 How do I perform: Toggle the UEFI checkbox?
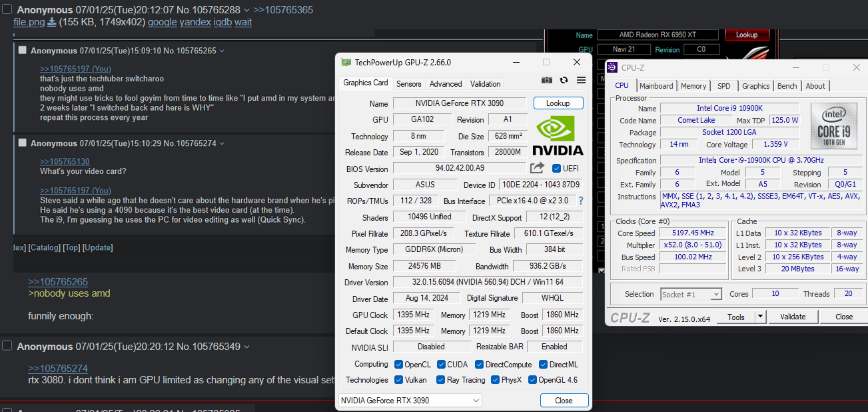[x=557, y=169]
